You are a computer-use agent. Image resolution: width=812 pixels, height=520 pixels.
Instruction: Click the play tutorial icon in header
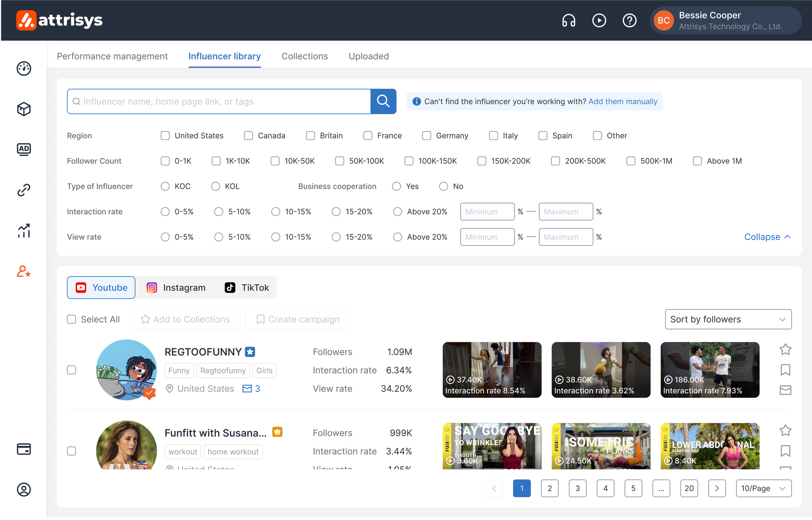(599, 21)
